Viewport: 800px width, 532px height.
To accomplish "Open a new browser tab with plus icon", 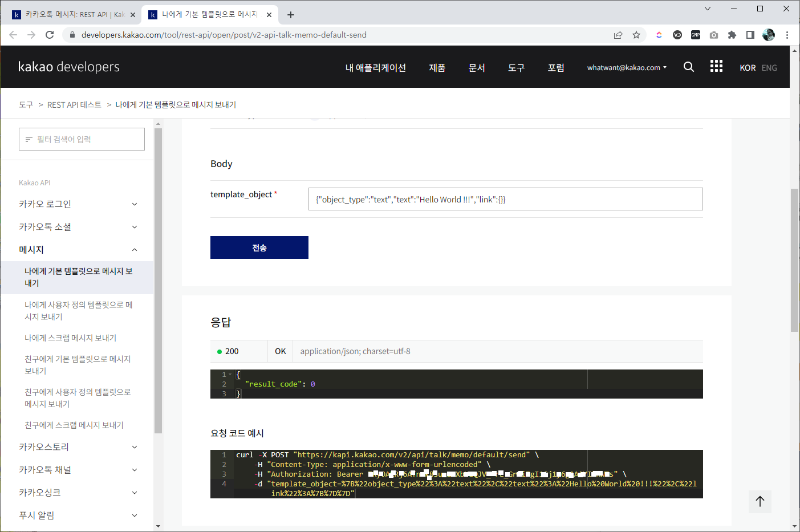I will 291,15.
